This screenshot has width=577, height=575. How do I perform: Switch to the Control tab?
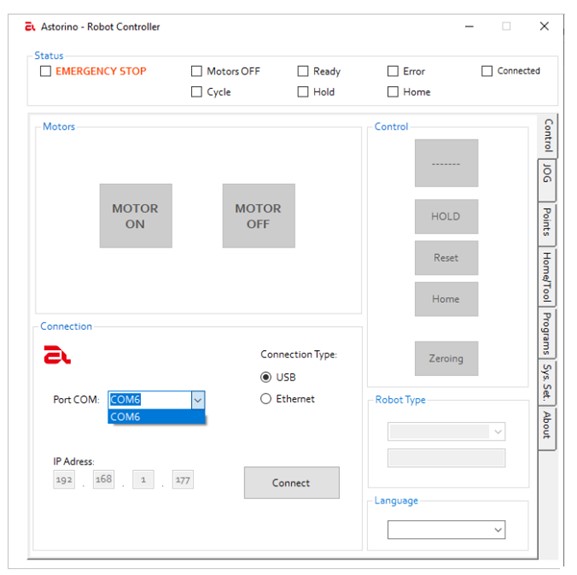pyautogui.click(x=548, y=135)
